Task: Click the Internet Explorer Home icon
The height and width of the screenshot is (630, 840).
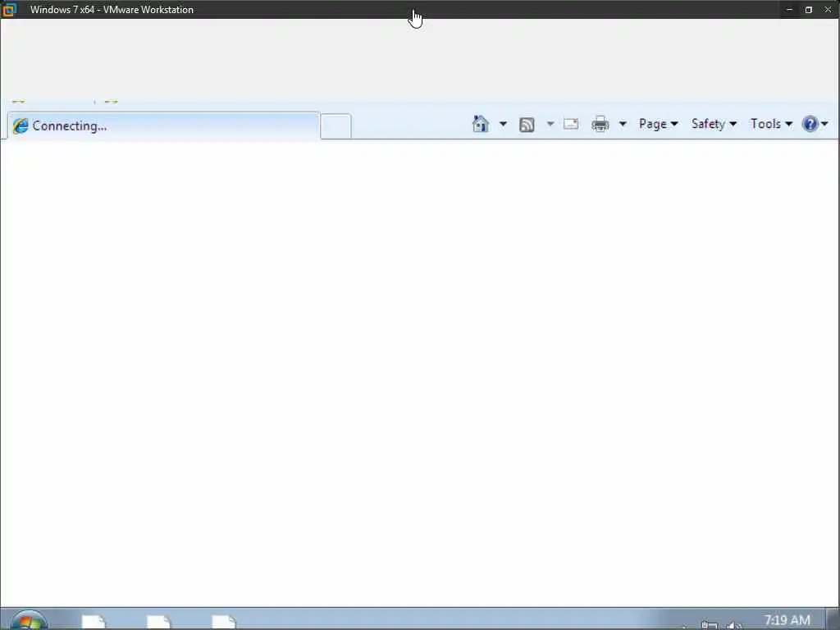Action: pyautogui.click(x=481, y=124)
